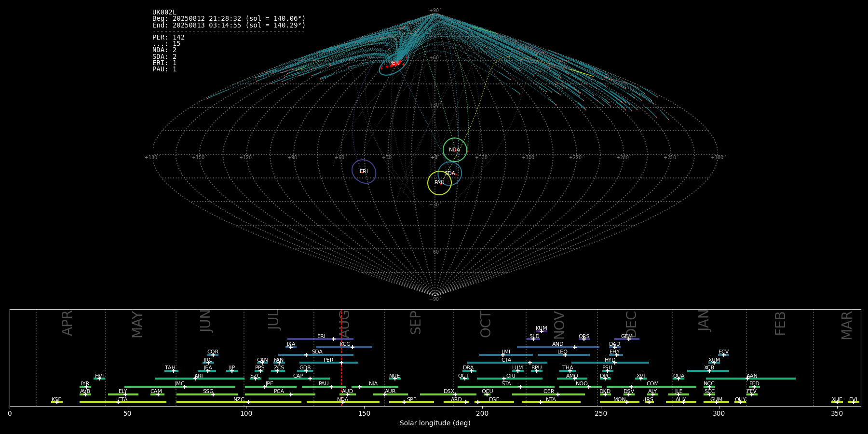The height and width of the screenshot is (434, 868).
Task: Click the '...: 15' sporadic count line
Action: 166,43
